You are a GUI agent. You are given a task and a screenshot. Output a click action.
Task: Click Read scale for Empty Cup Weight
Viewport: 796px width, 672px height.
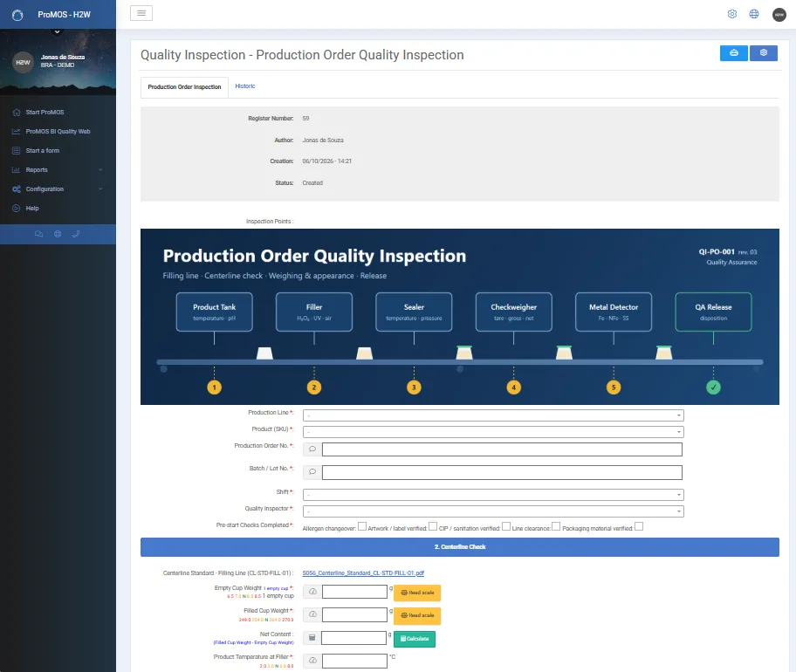[x=417, y=593]
